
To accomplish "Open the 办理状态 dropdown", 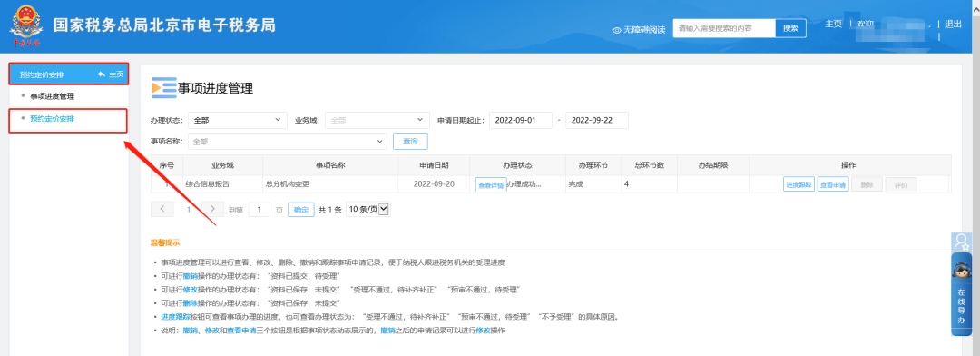I will click(x=238, y=120).
